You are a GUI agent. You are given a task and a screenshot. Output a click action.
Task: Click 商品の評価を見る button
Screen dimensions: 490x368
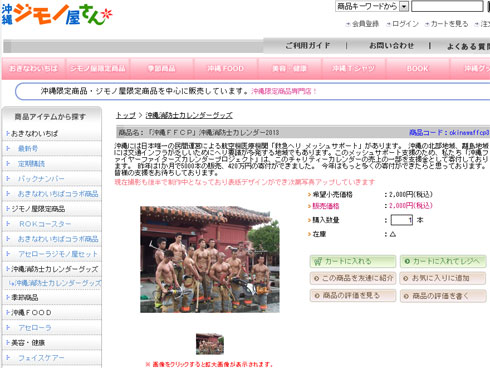353,296
